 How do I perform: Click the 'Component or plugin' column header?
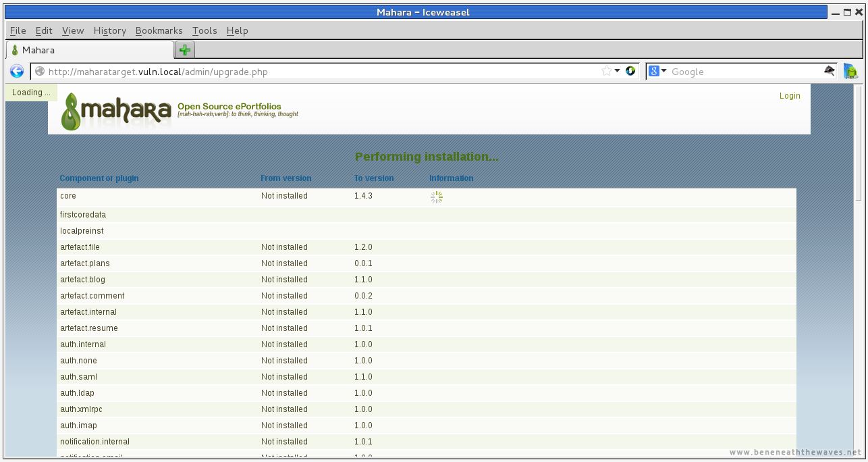99,178
